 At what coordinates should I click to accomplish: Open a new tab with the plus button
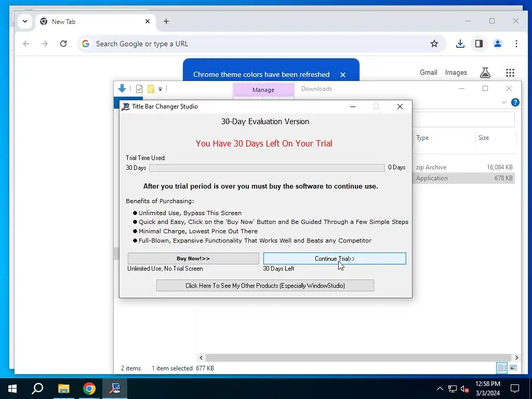[166, 21]
